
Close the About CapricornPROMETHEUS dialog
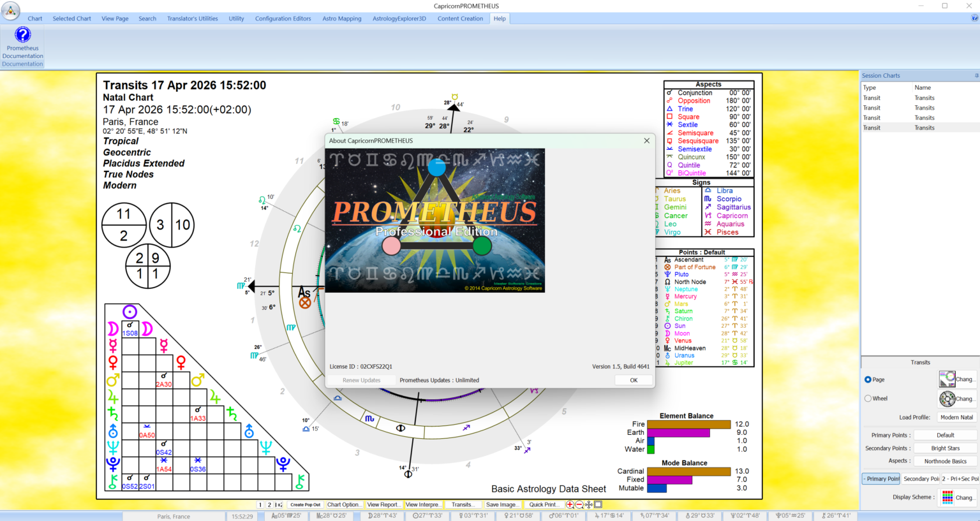646,140
